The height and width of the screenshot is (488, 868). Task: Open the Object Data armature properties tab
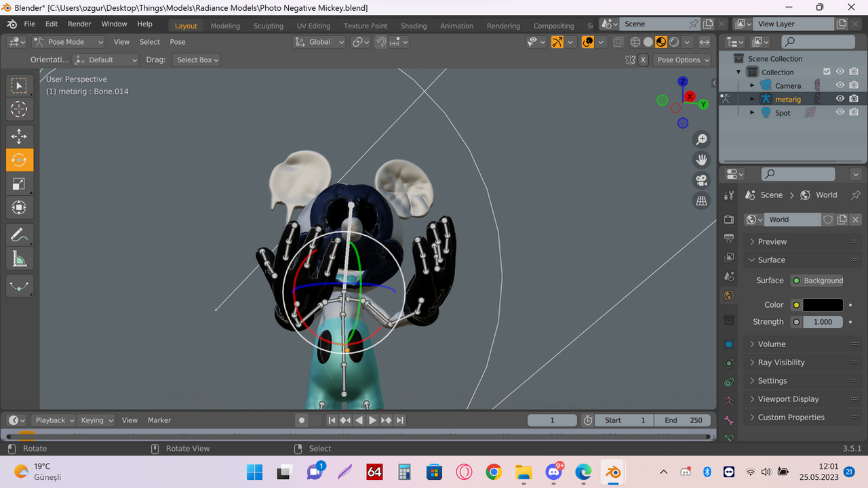(729, 401)
